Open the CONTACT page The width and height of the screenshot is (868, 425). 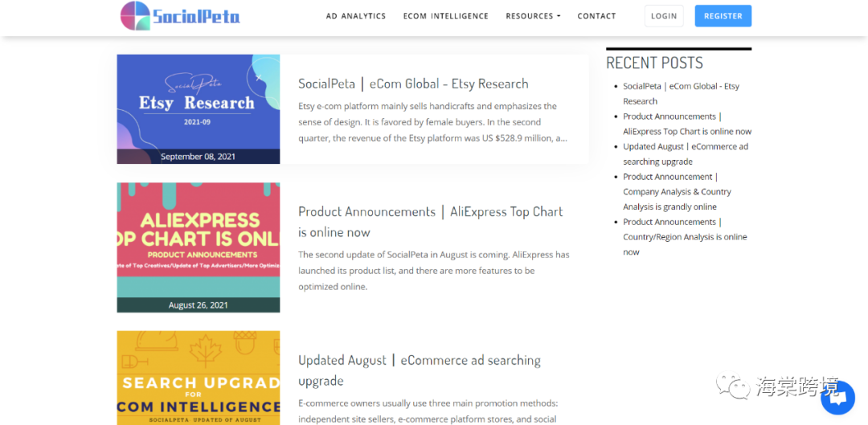(596, 16)
